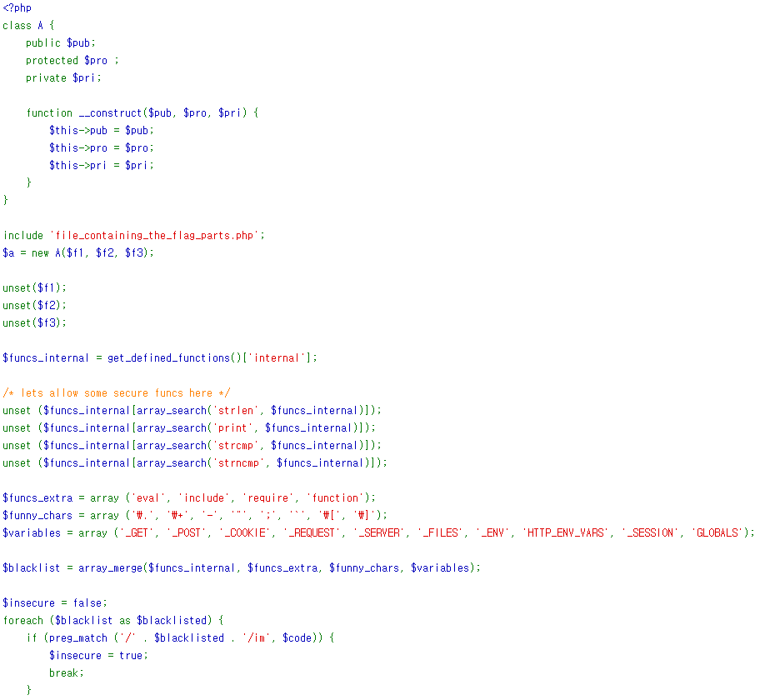Click the get_defined_functions() call
The width and height of the screenshot is (770, 700).
(174, 358)
